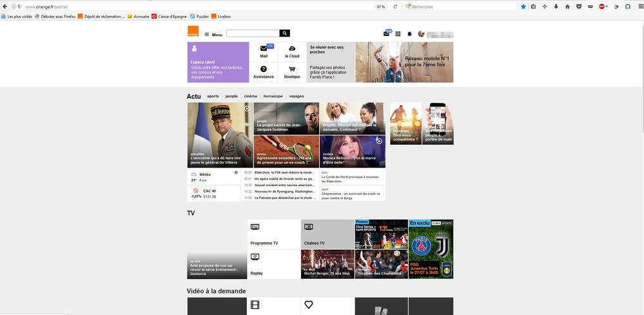The width and height of the screenshot is (644, 315).
Task: Open the Annuaire bookmark
Action: [x=138, y=16]
